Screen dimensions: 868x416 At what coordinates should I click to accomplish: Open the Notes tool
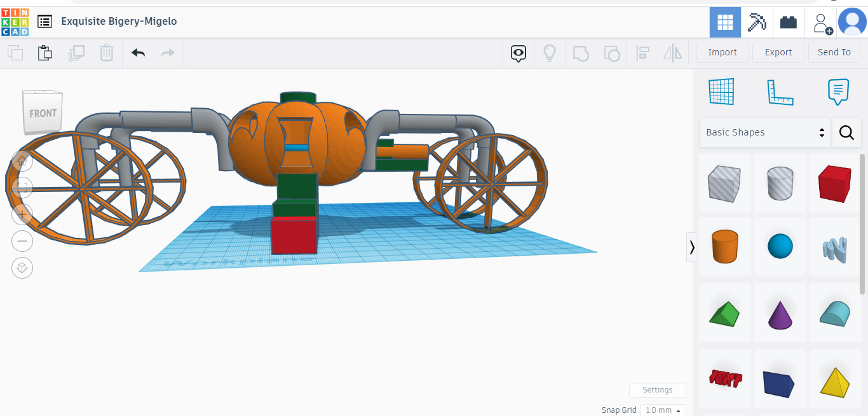coord(838,92)
